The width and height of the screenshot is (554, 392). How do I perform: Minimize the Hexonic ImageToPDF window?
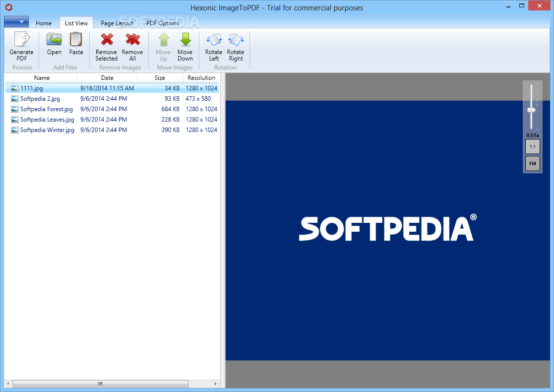coord(508,6)
